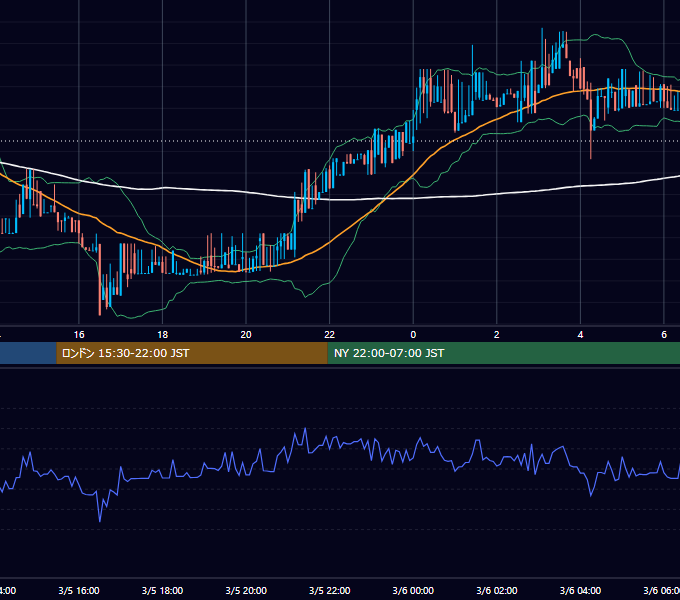Click the 3/5 22:00 time label
Image resolution: width=680 pixels, height=600 pixels.
330,590
